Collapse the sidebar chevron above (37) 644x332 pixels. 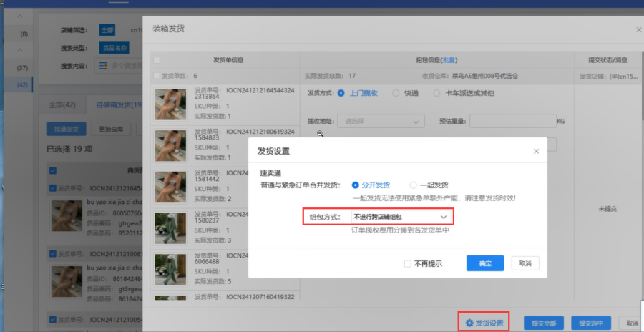20,50
